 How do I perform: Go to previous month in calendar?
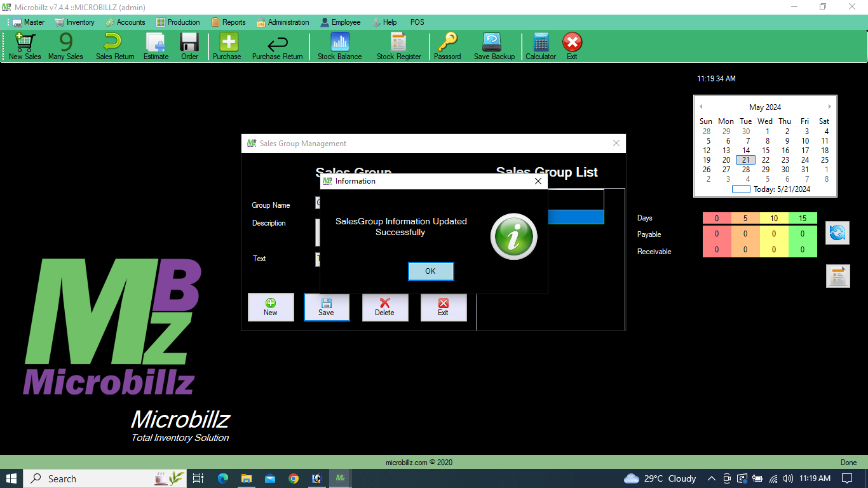tap(701, 107)
